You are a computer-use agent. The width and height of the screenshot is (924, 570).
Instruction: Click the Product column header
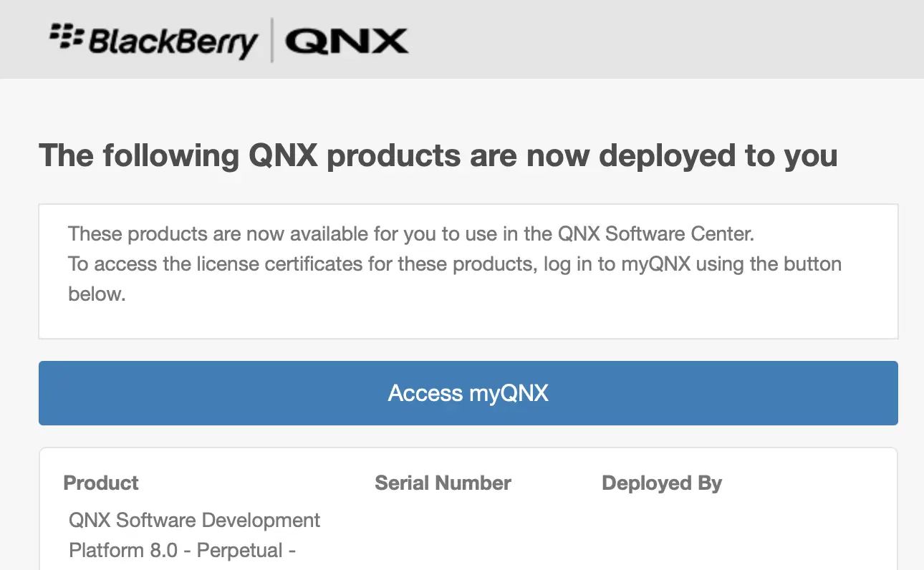[x=101, y=483]
